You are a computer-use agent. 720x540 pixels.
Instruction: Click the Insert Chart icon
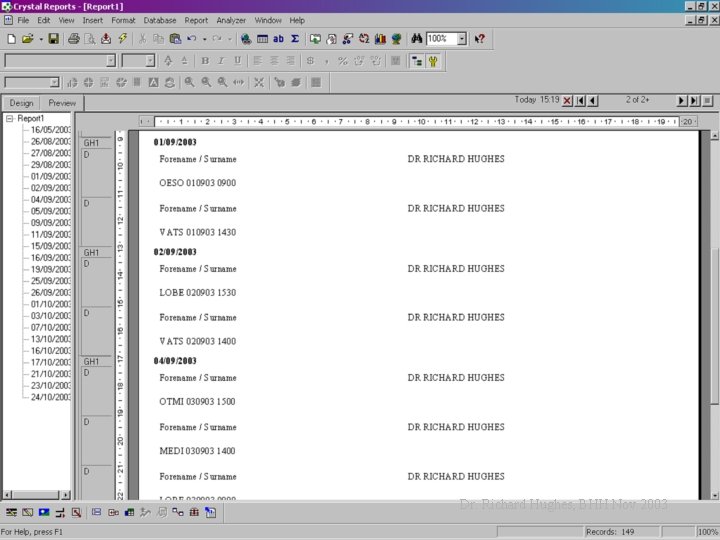pos(380,39)
